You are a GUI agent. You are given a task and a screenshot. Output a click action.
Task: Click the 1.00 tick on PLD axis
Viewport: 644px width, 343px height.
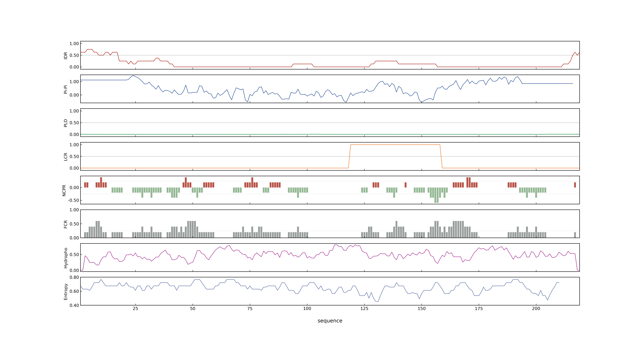click(x=74, y=111)
